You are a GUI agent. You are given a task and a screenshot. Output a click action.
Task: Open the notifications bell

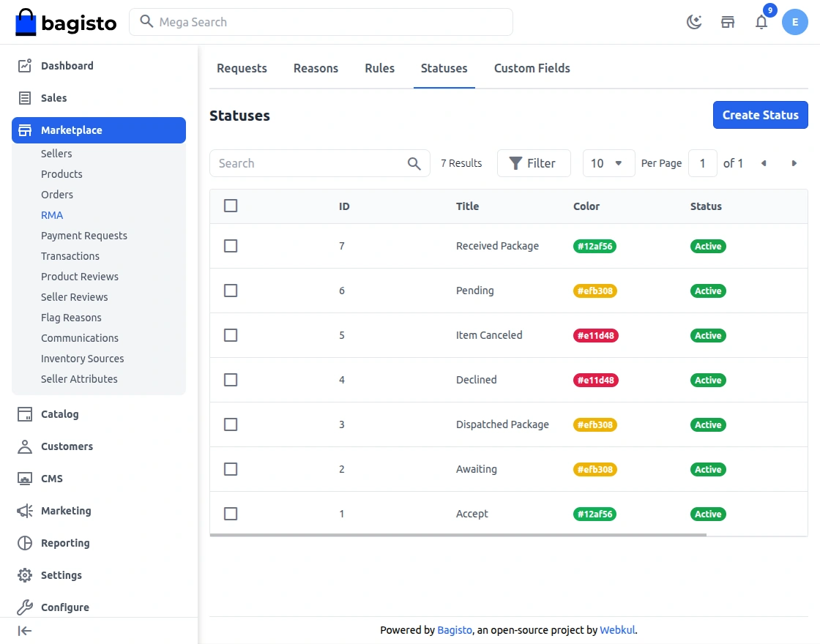(x=761, y=22)
